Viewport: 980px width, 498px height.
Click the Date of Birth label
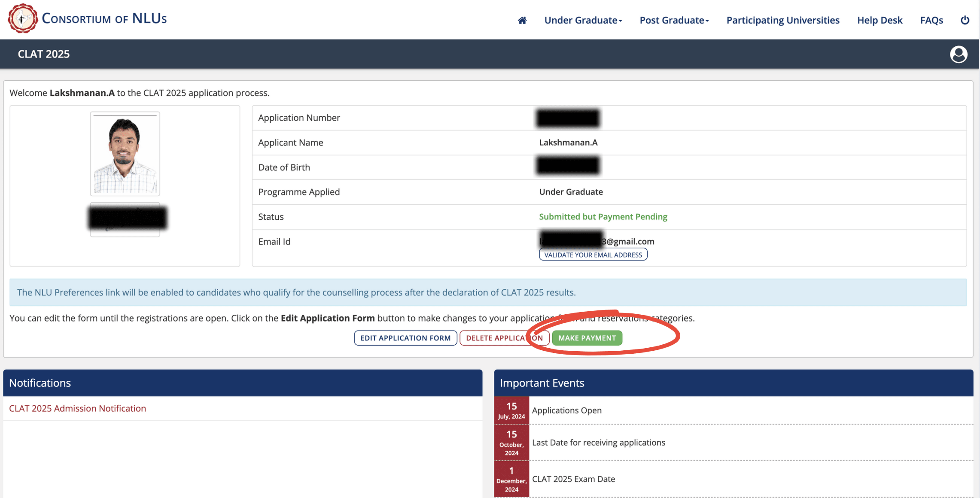point(284,167)
